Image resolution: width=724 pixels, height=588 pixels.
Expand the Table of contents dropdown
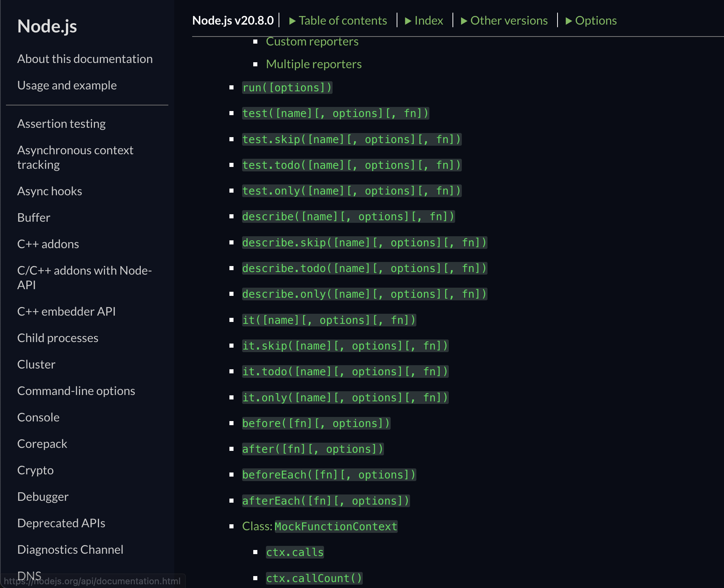pyautogui.click(x=338, y=20)
